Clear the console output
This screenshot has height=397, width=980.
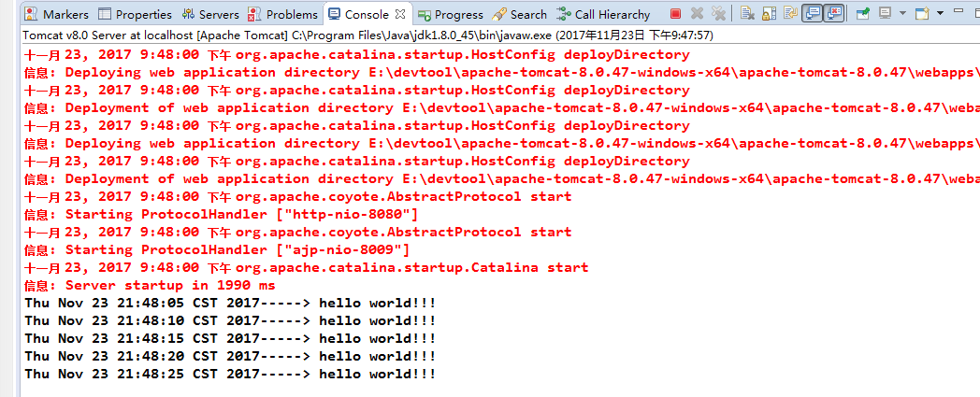(x=747, y=13)
